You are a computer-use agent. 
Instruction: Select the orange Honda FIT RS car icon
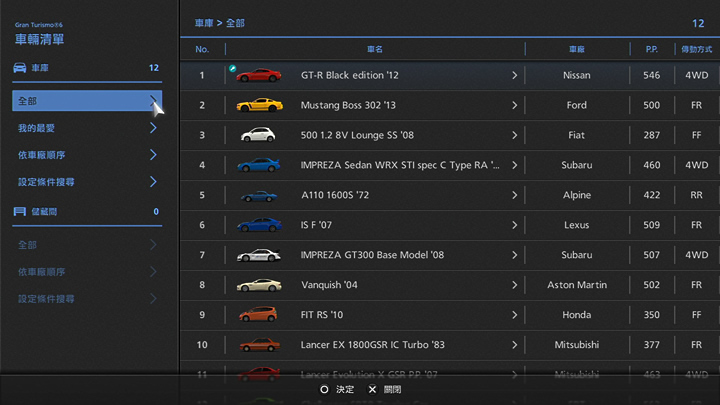[259, 315]
